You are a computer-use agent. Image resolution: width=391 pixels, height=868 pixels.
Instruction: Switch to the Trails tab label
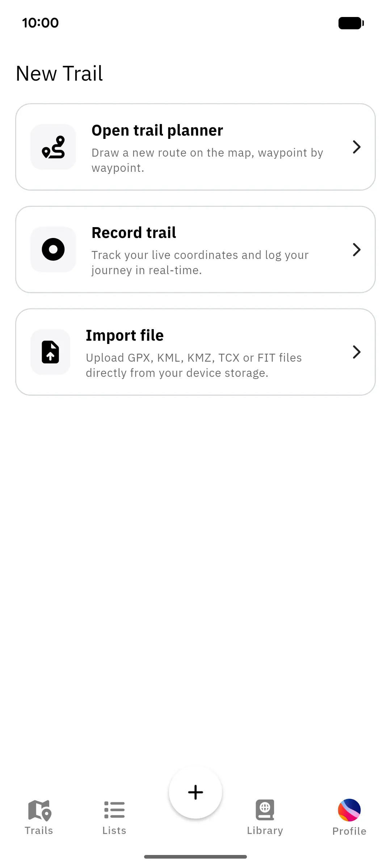(x=39, y=830)
